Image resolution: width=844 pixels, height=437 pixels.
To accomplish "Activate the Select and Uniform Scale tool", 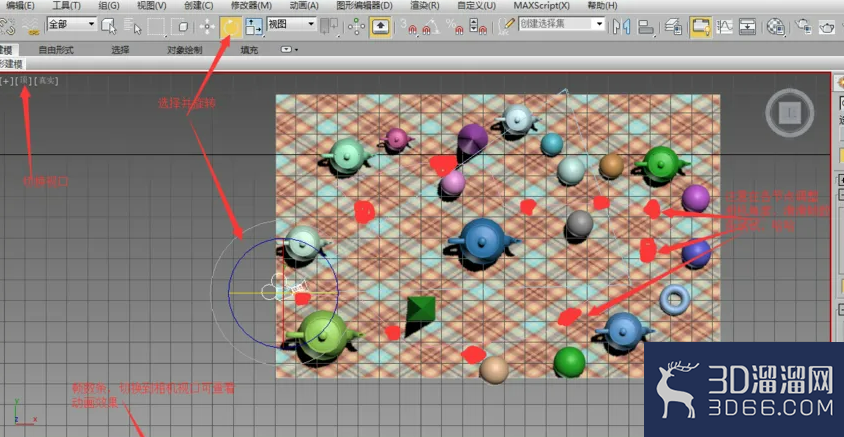I will click(x=254, y=27).
